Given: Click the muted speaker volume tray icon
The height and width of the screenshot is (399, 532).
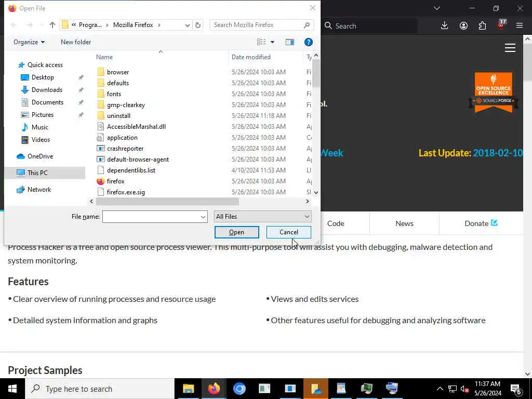Looking at the screenshot, I should pos(464,389).
